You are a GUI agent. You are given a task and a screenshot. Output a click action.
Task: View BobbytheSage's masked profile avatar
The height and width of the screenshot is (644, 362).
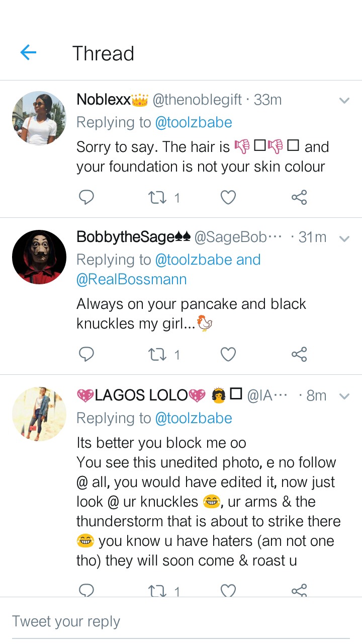click(39, 257)
